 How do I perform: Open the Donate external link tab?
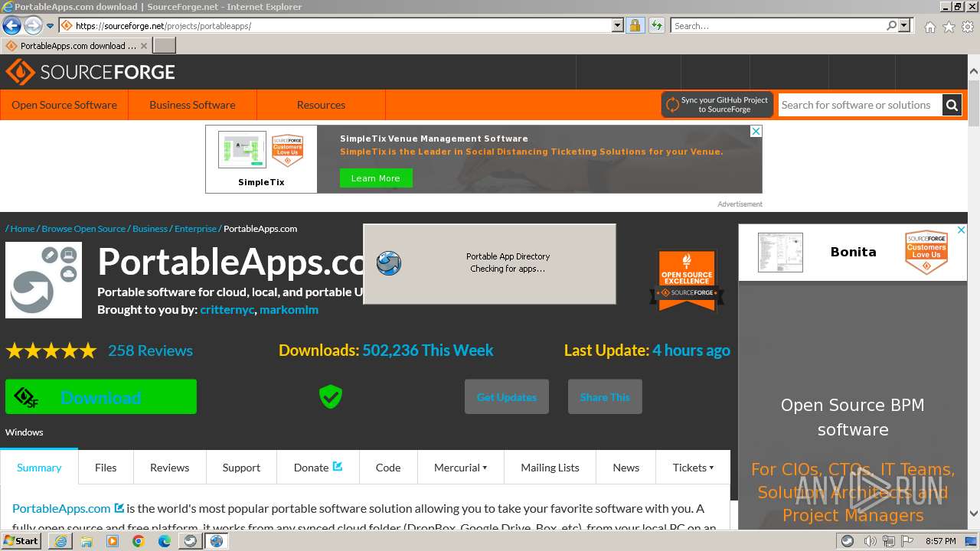tap(318, 468)
